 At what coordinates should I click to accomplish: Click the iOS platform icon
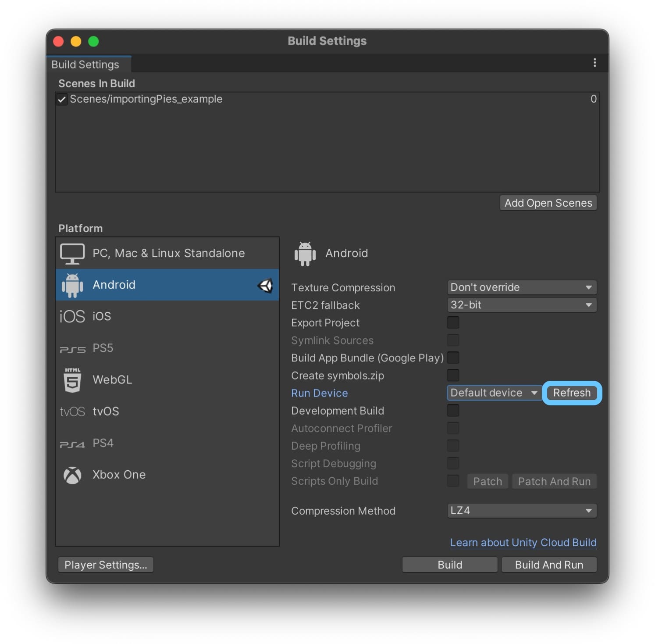click(72, 316)
